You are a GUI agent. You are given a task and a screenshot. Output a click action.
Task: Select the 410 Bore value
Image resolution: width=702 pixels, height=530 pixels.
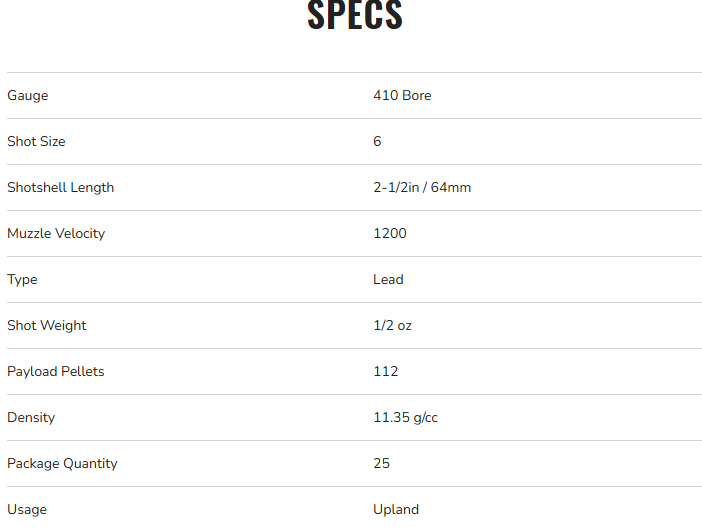pos(402,96)
